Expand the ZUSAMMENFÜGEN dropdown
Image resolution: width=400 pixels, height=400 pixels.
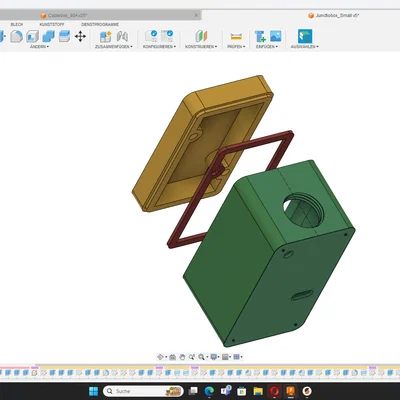pos(114,47)
